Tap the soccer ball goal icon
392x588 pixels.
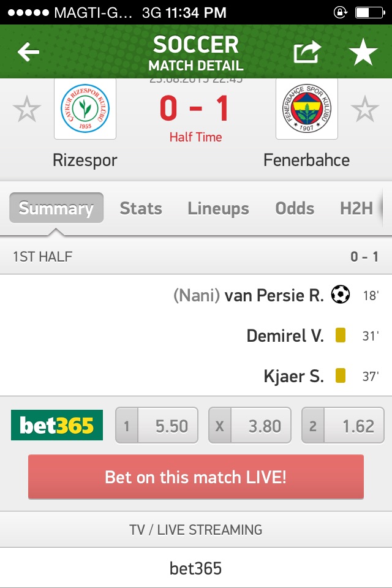340,295
